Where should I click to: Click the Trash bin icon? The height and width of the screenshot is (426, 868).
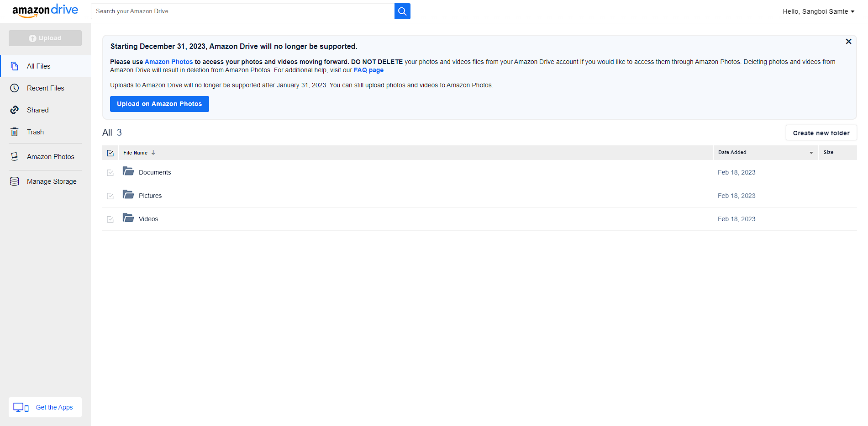[15, 132]
